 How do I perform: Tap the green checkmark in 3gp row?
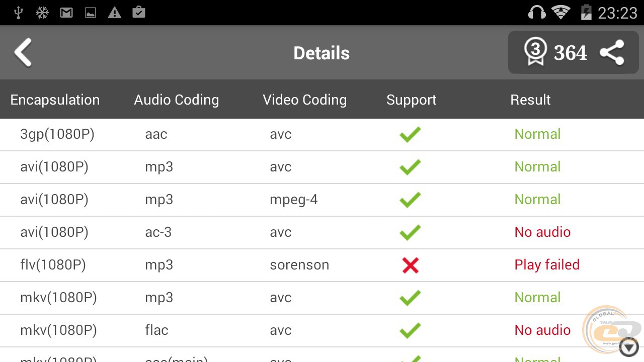tap(410, 134)
